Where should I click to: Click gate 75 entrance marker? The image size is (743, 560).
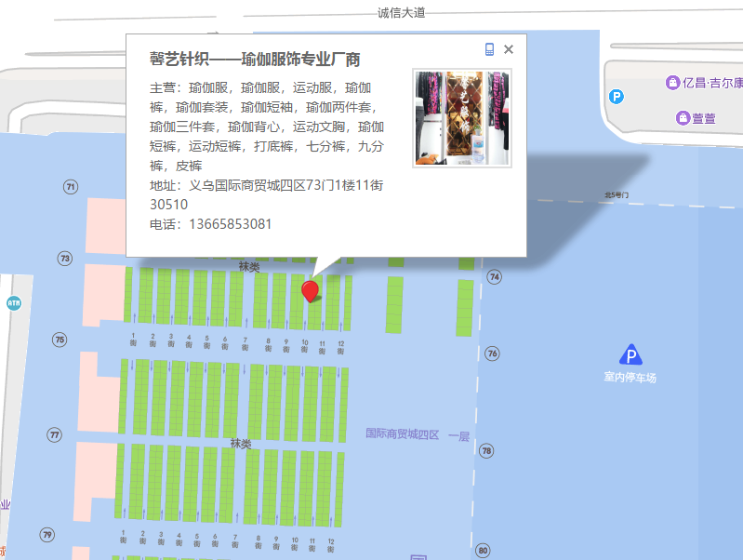(60, 340)
